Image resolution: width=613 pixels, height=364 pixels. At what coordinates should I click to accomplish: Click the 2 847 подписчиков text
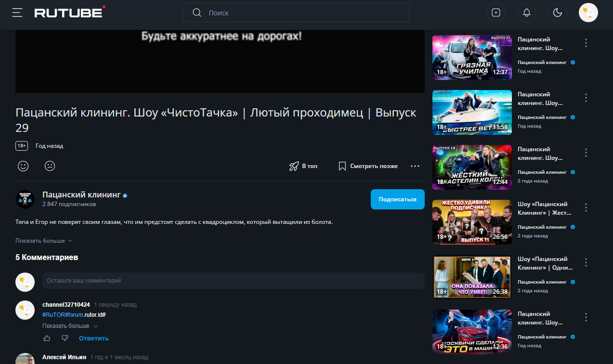(x=69, y=204)
